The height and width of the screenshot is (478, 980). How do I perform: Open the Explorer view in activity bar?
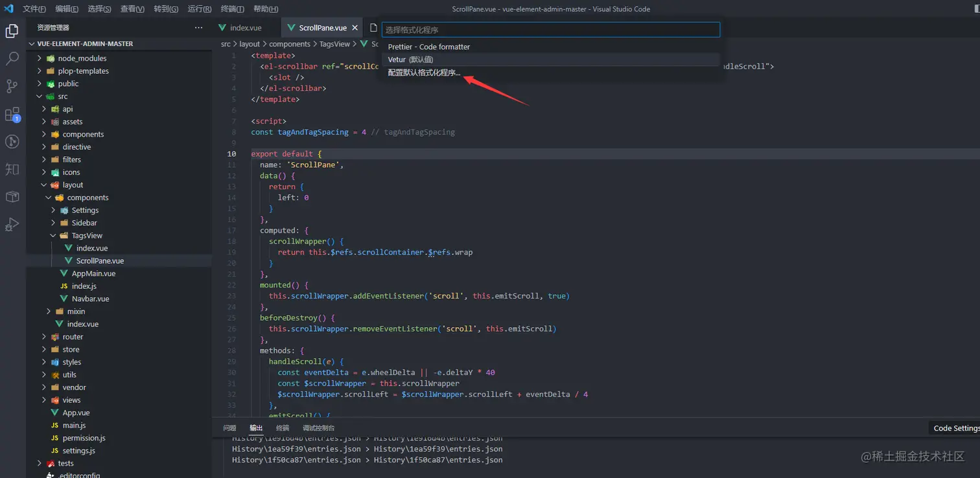pyautogui.click(x=12, y=30)
